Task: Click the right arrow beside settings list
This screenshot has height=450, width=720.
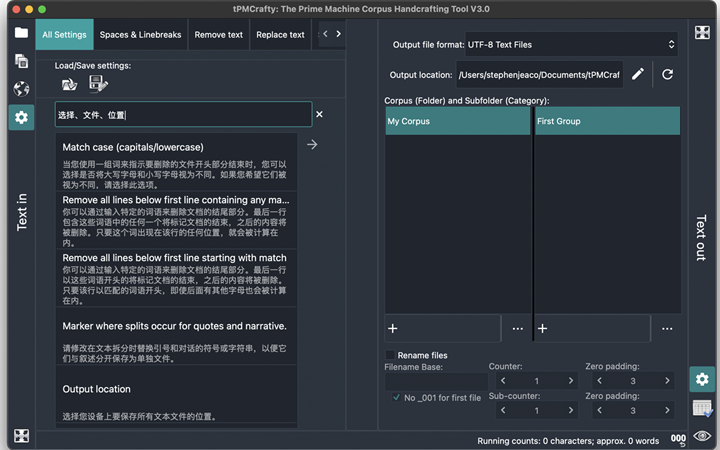Action: coord(312,145)
